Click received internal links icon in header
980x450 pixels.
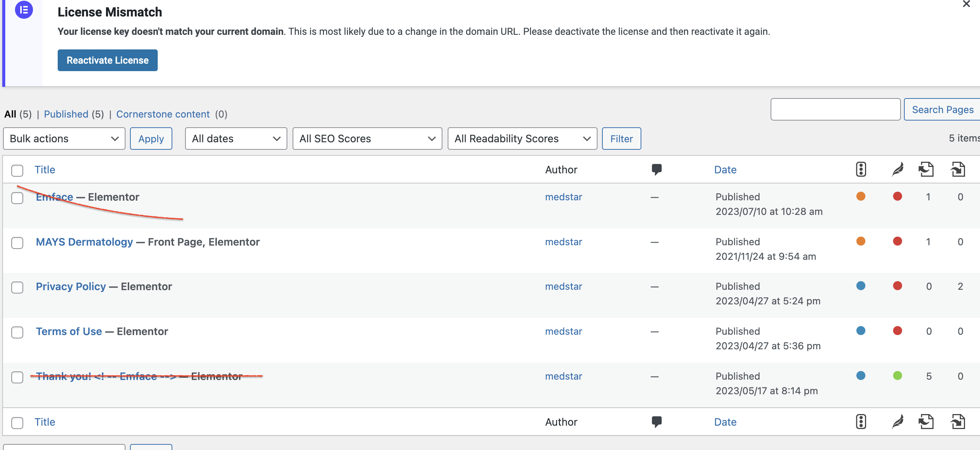[958, 170]
